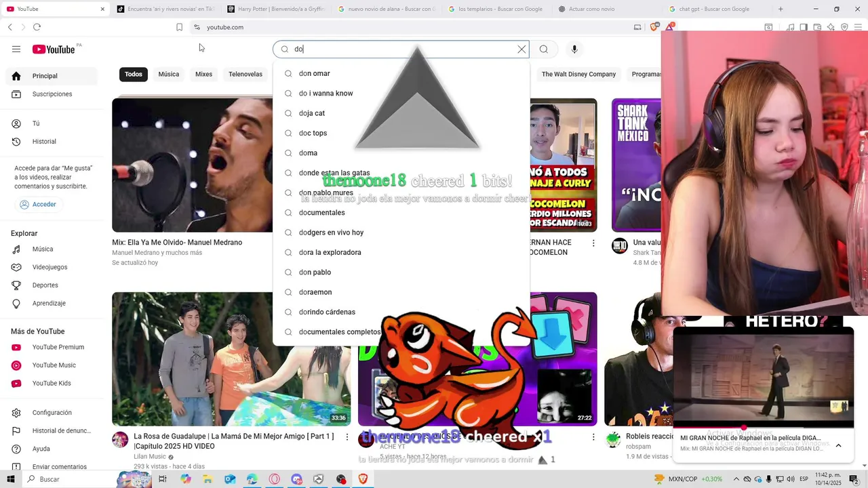Image resolution: width=868 pixels, height=488 pixels.
Task: Open Configuración in the sidebar
Action: coord(53,413)
